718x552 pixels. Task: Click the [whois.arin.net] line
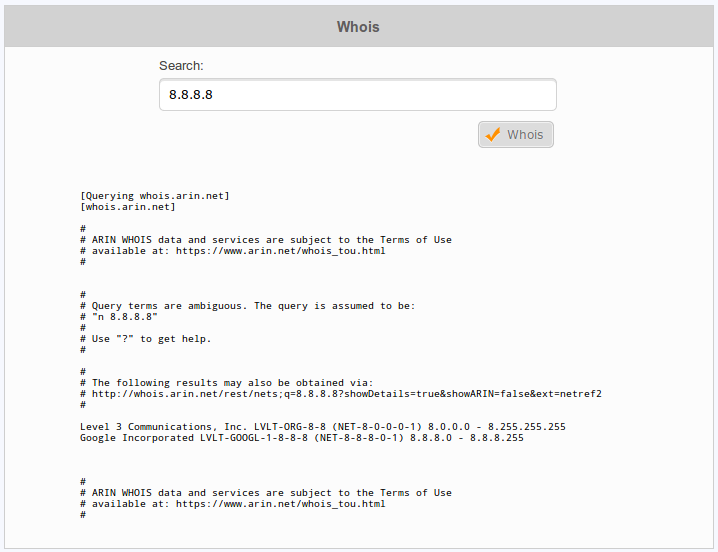click(128, 207)
